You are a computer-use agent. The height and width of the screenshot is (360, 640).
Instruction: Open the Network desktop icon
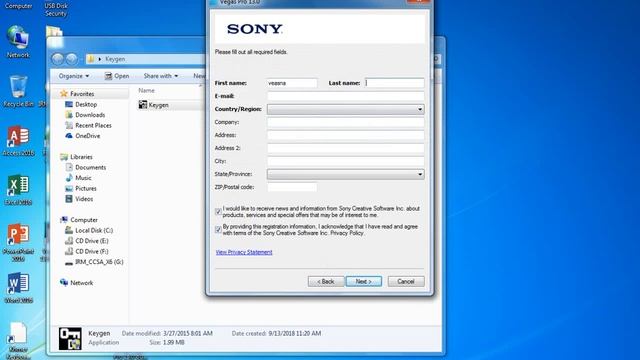pos(18,42)
